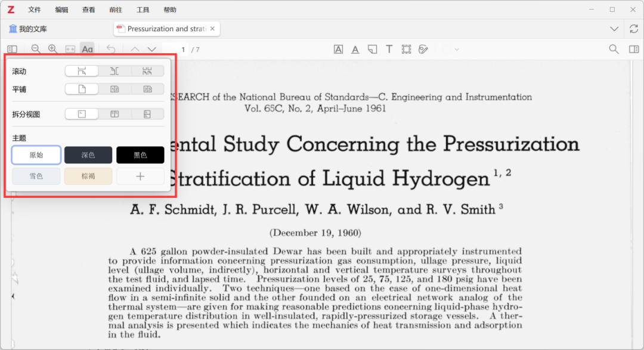Screen dimensions: 644x350
Task: Choose horizontal scrolling mode
Action: point(114,71)
